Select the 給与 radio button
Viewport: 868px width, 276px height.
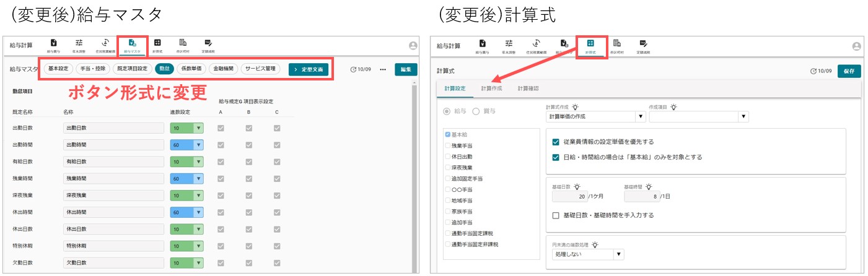(x=446, y=111)
